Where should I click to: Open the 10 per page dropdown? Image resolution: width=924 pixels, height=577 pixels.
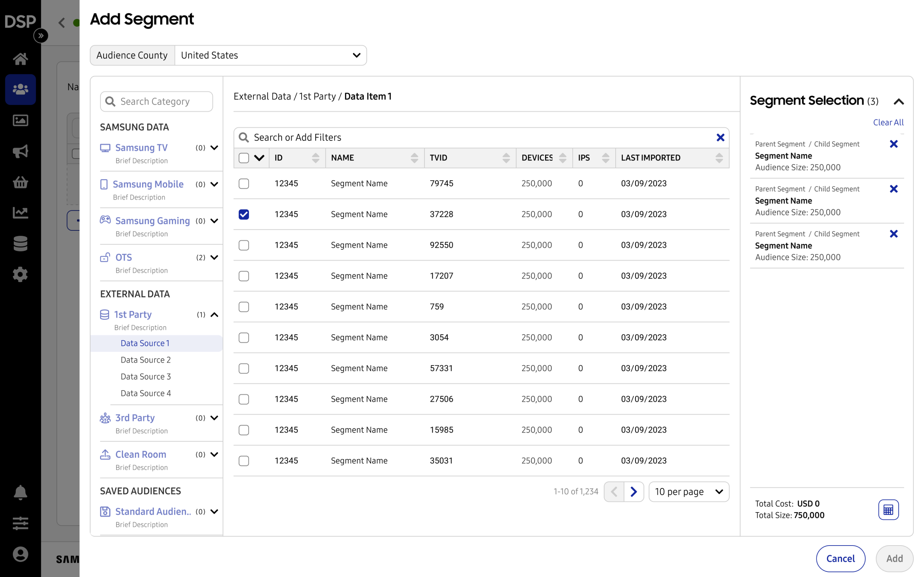(x=689, y=491)
